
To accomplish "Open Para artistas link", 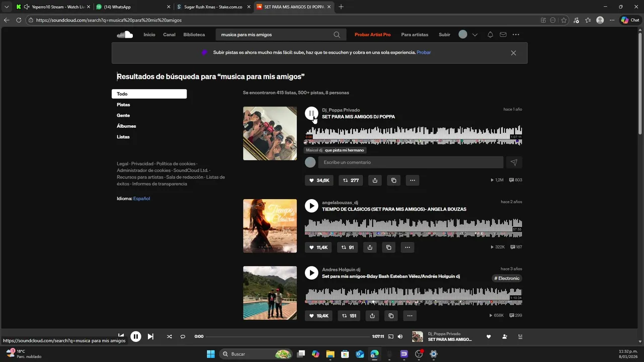I will [415, 35].
